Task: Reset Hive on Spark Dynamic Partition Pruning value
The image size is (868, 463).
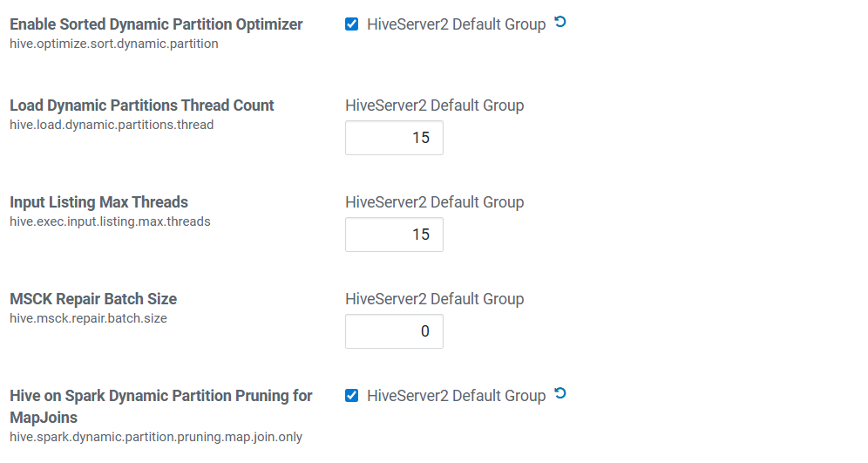Action: (560, 394)
